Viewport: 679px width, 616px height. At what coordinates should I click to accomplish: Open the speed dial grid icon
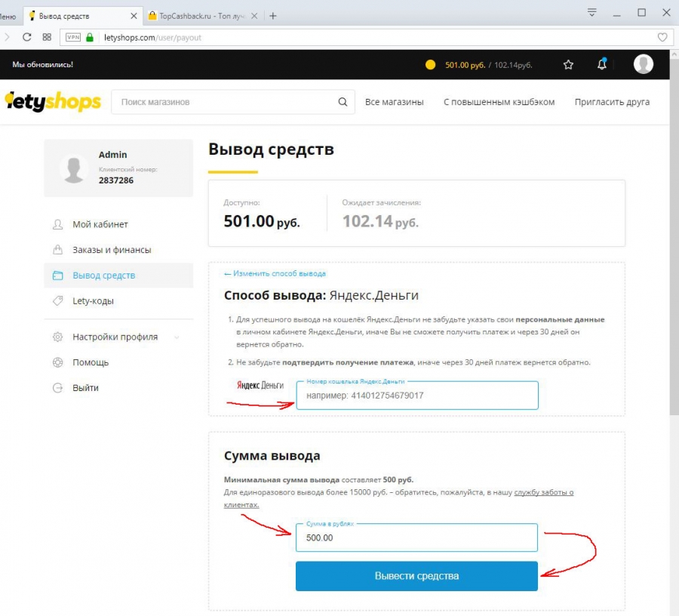pyautogui.click(x=47, y=37)
